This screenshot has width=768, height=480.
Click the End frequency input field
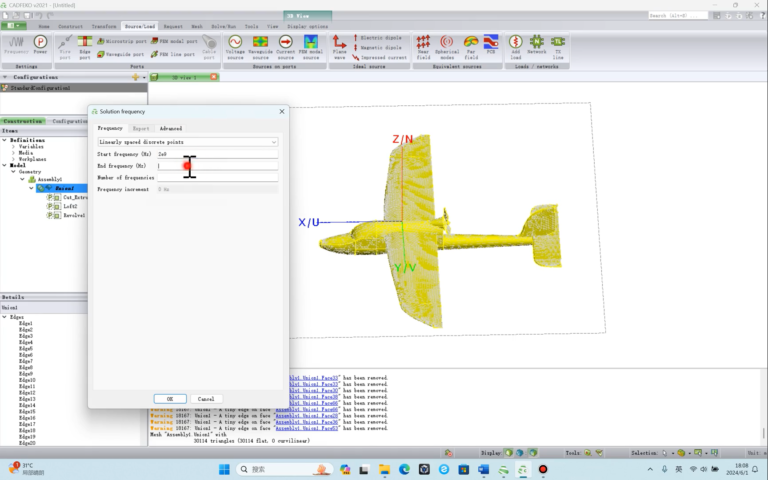click(217, 166)
